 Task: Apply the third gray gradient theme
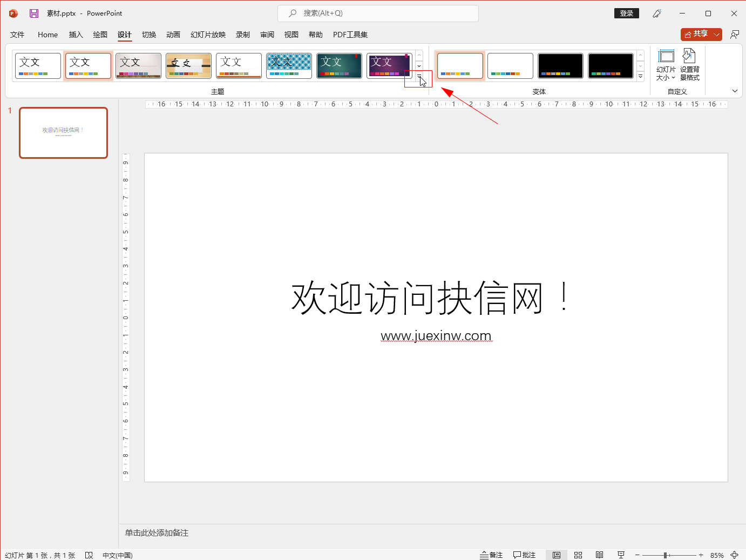click(138, 66)
